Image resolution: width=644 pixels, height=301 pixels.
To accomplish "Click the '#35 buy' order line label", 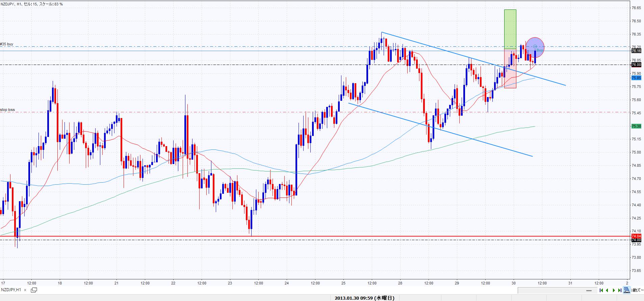I will [7, 44].
